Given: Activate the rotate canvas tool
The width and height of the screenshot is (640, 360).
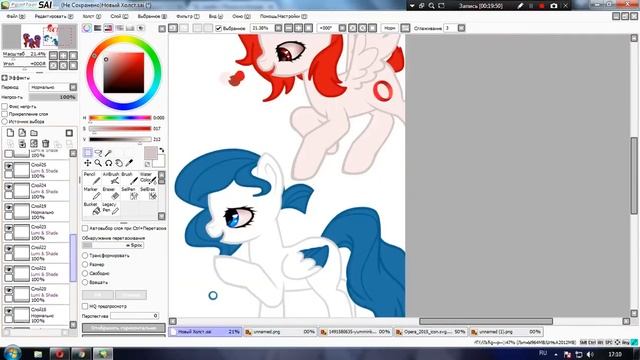Looking at the screenshot, I should (108, 163).
